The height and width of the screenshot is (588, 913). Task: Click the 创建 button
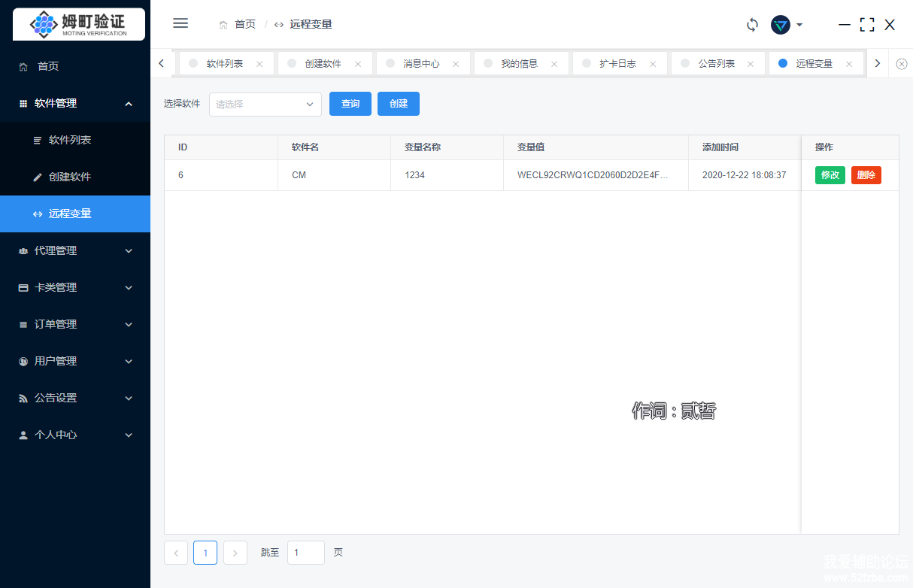[399, 104]
